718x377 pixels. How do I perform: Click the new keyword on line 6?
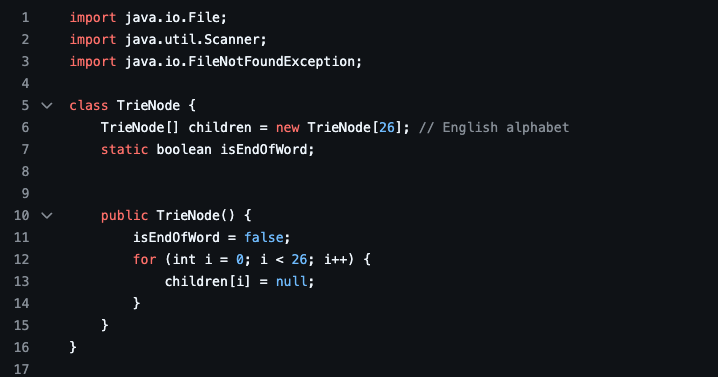coord(288,128)
